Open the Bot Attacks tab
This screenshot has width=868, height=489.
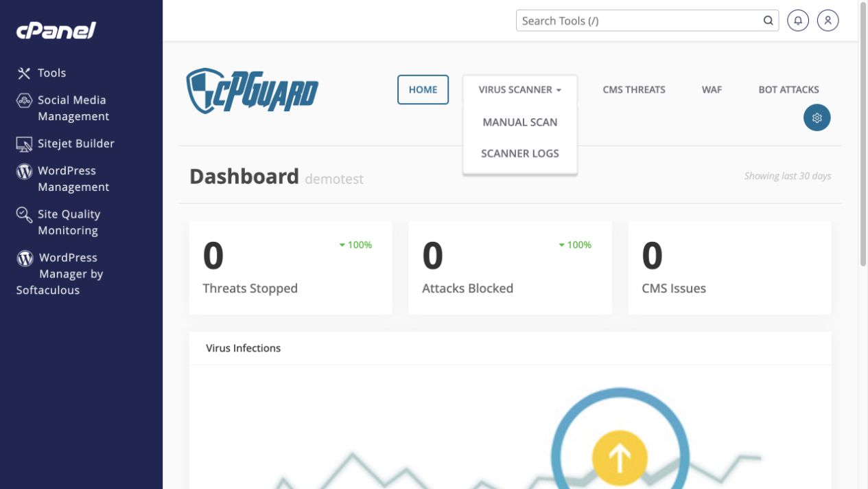tap(788, 89)
